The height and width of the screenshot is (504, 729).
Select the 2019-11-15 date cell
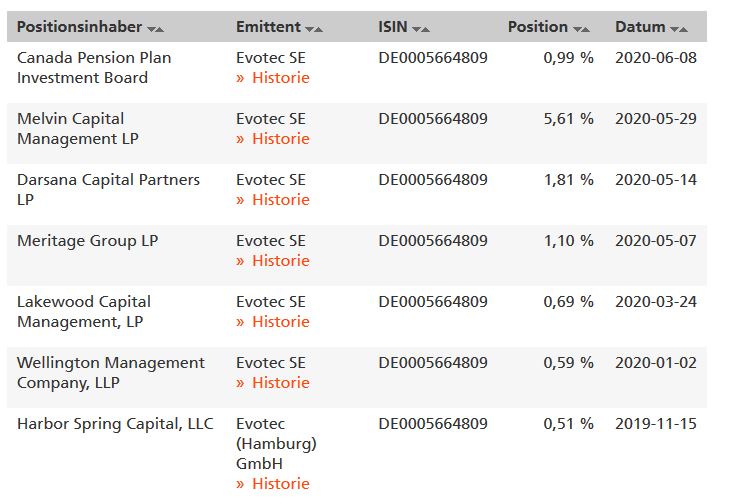tap(656, 423)
